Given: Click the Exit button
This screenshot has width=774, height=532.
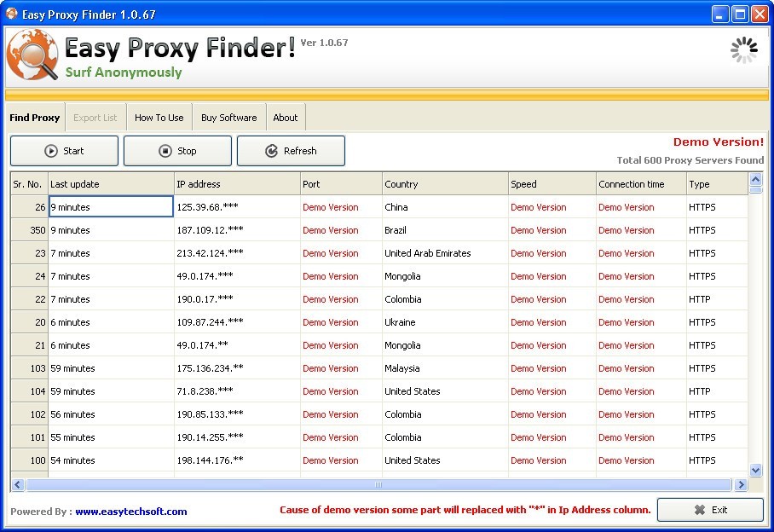Looking at the screenshot, I should tap(710, 510).
